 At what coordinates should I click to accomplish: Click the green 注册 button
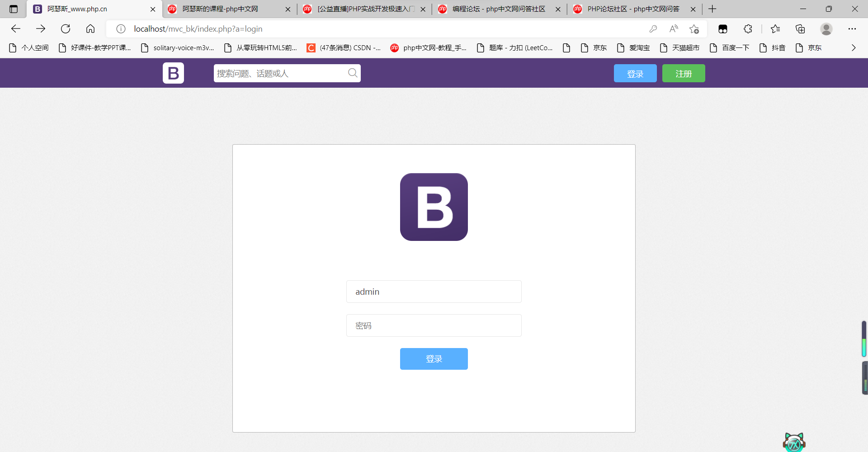[x=684, y=73]
